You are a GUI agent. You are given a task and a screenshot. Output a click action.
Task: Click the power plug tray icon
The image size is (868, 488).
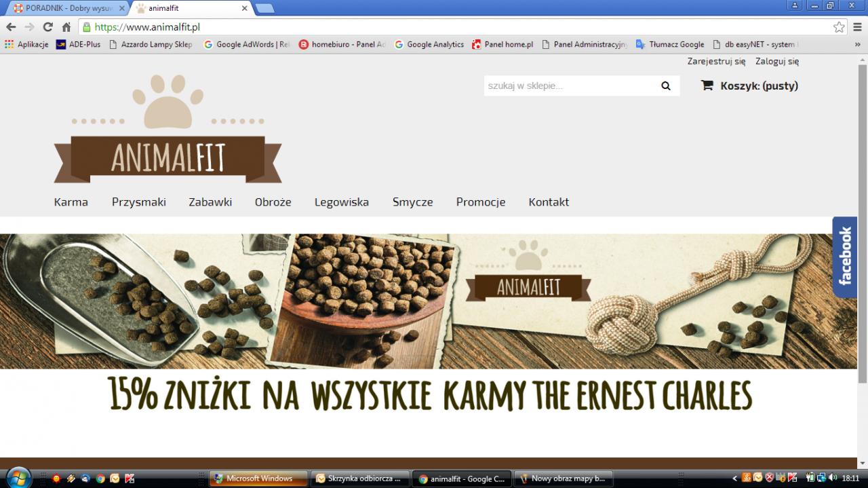coord(810,478)
